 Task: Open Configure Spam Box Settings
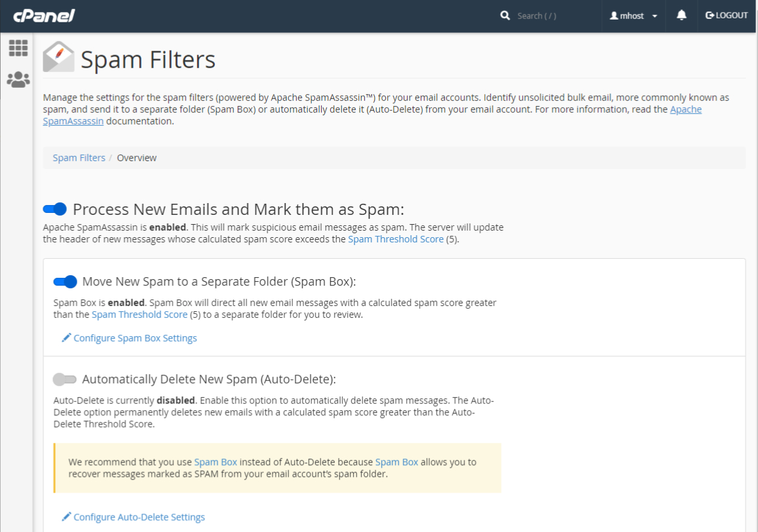click(x=135, y=338)
